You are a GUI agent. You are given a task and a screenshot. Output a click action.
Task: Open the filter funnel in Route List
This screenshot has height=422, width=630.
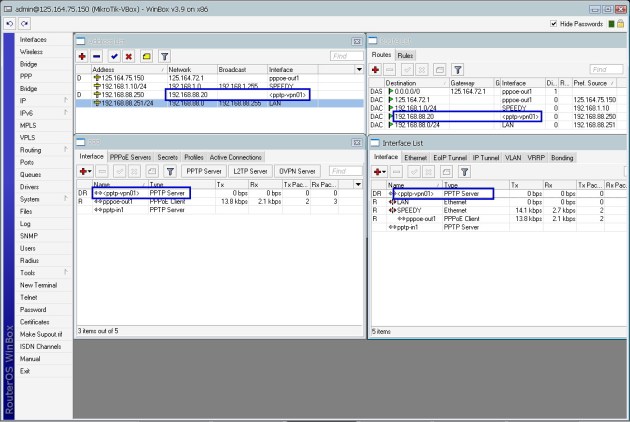[458, 70]
